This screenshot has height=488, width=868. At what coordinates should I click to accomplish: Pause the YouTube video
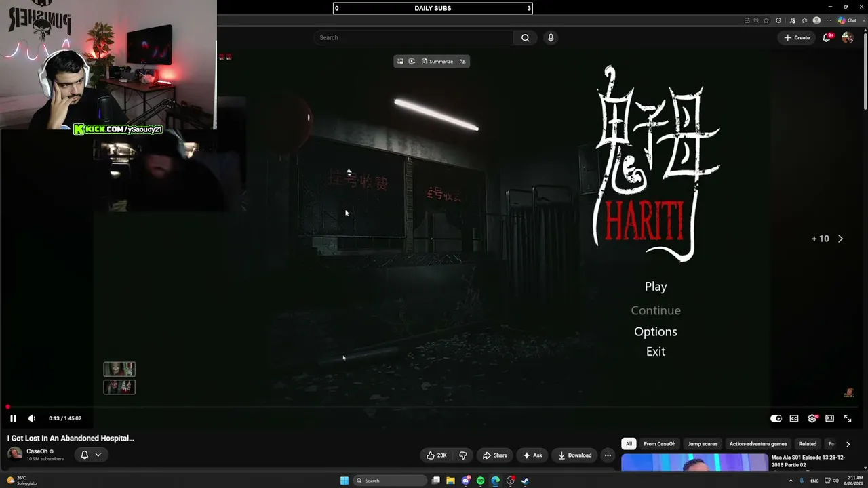tap(13, 418)
